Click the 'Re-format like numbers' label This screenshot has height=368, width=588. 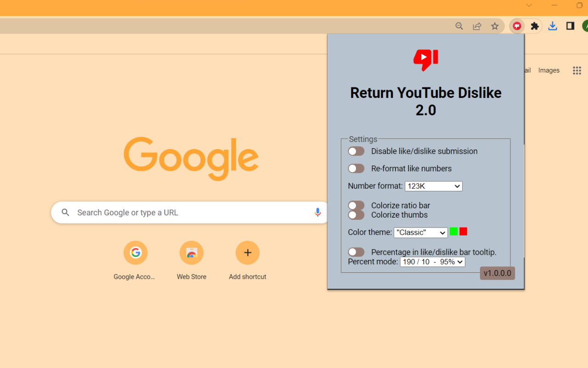[x=412, y=168]
